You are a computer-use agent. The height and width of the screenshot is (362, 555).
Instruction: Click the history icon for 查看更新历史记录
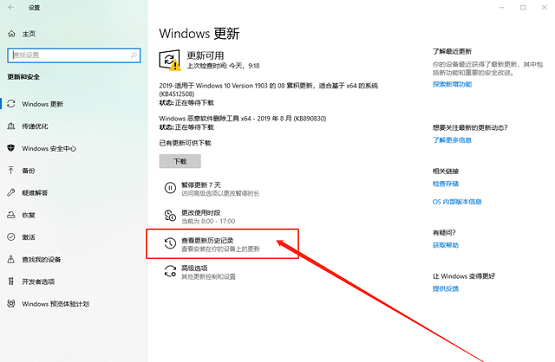pos(170,243)
